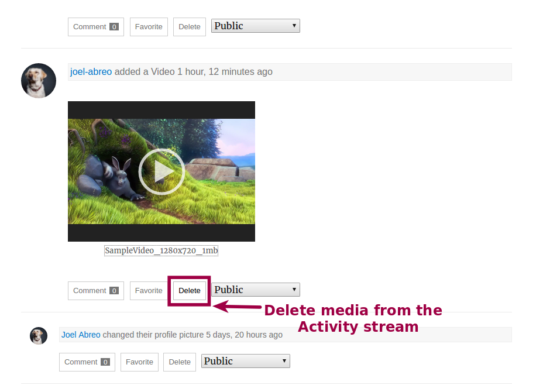The width and height of the screenshot is (543, 392).
Task: Comment on the profile picture change activity
Action: tap(81, 362)
